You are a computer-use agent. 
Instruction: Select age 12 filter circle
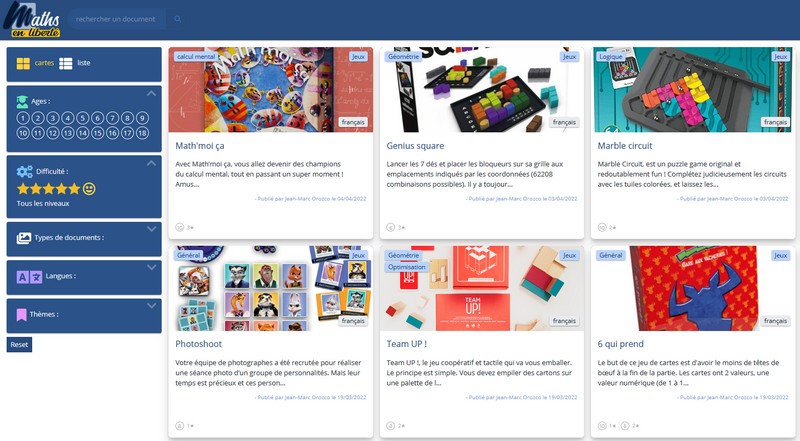coord(53,133)
